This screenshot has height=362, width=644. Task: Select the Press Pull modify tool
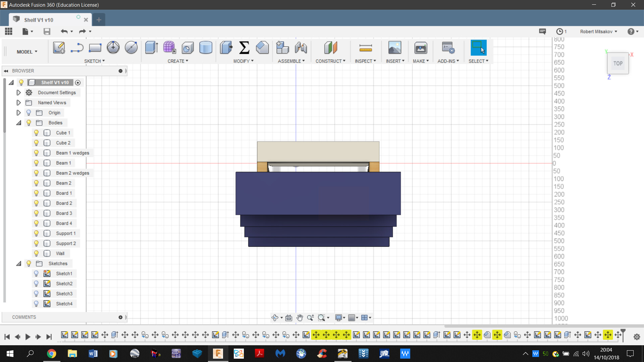point(226,48)
